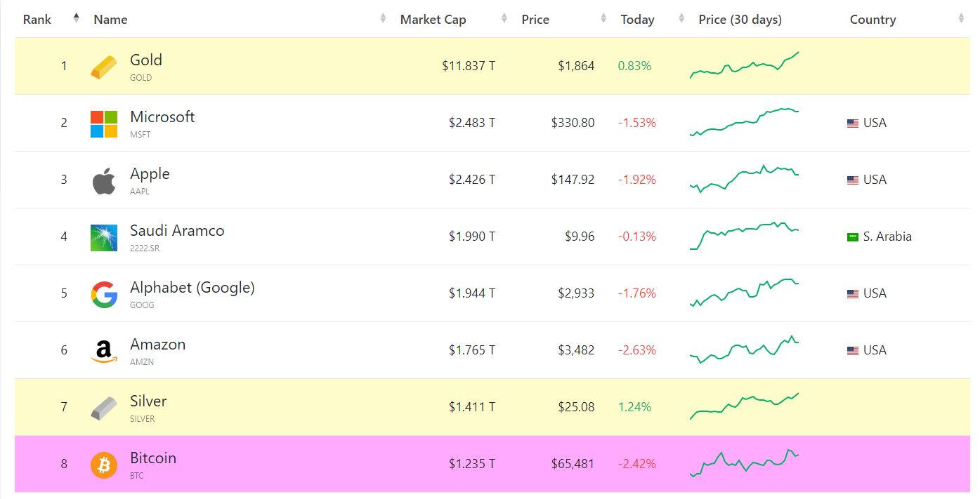Sort by Country column header
Image resolution: width=980 pixels, height=499 pixels.
[x=873, y=20]
